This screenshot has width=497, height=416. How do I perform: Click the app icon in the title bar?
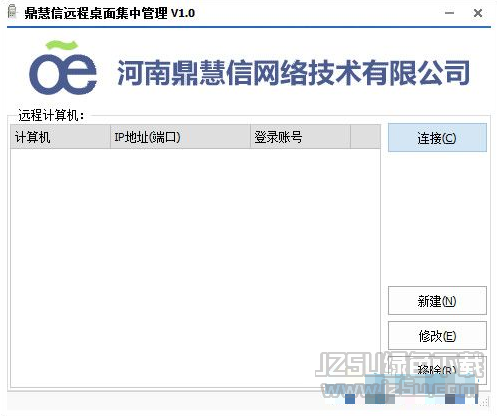coord(12,12)
